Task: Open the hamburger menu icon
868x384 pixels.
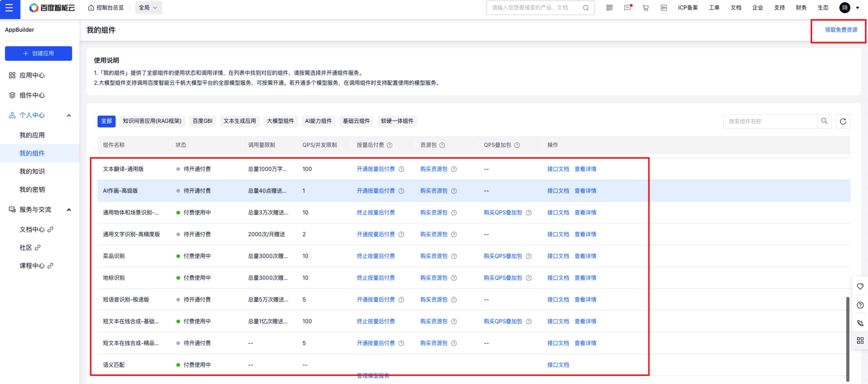Action: 10,8
